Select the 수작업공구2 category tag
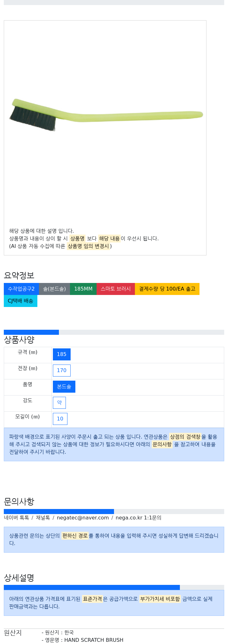This screenshot has height=644, width=228. 21,289
